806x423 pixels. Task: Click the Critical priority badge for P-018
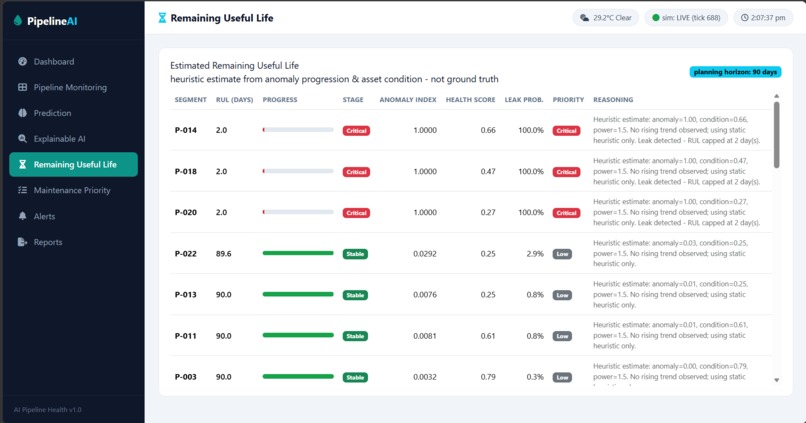tap(566, 172)
